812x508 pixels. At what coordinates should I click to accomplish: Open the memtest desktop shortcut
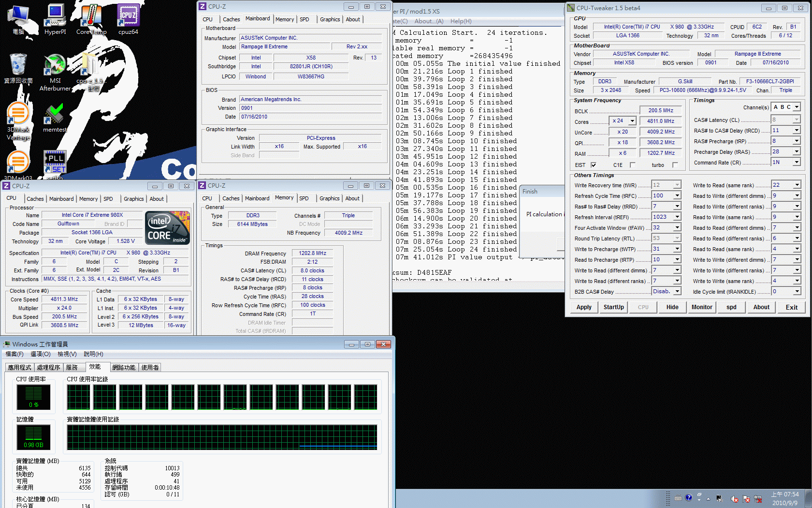click(55, 118)
